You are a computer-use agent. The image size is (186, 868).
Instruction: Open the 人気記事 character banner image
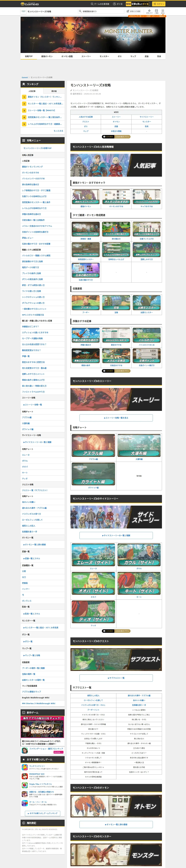[x=116, y=165]
